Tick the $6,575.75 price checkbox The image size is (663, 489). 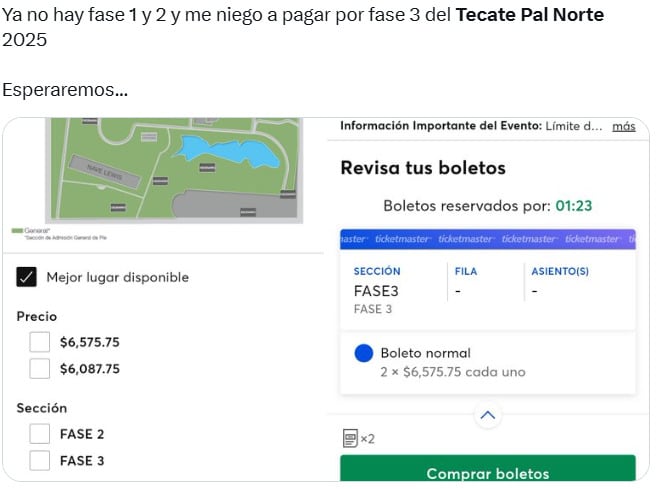tap(39, 342)
